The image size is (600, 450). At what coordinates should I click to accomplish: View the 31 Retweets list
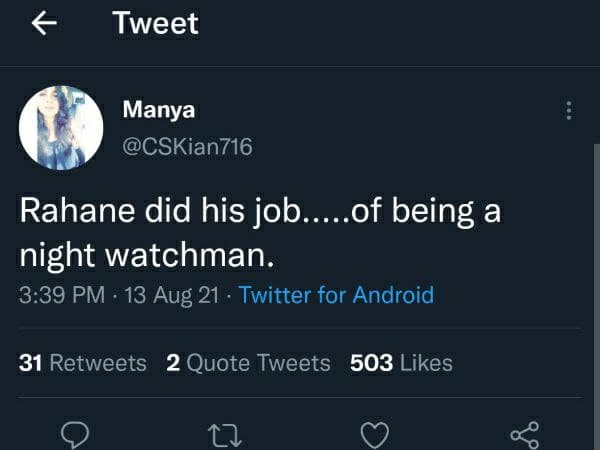[x=83, y=363]
